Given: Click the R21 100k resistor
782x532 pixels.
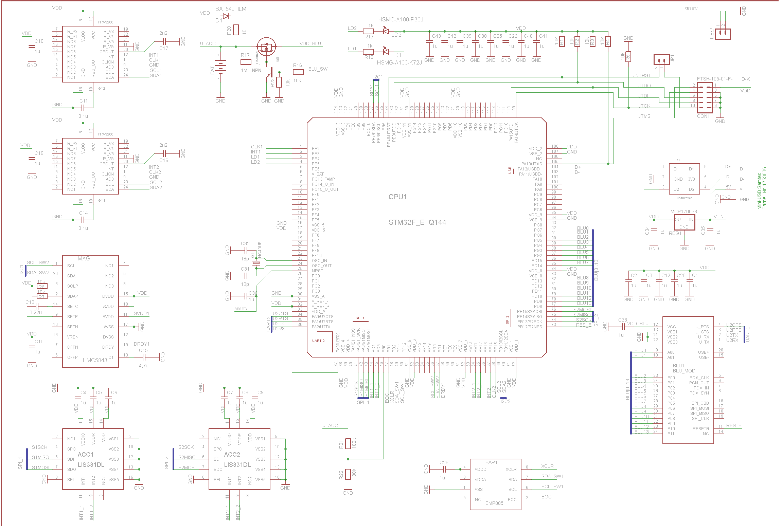Looking at the screenshot, I should click(x=348, y=444).
